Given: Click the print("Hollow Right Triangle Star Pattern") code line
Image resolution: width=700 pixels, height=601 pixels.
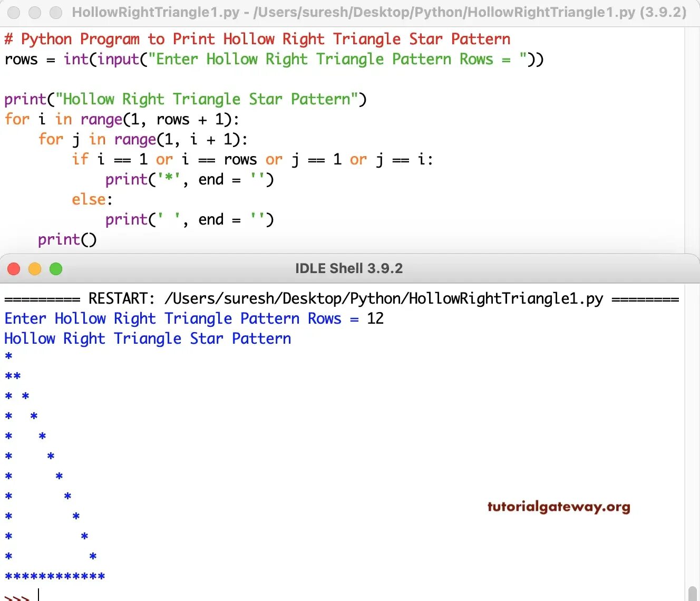Looking at the screenshot, I should coord(186,99).
